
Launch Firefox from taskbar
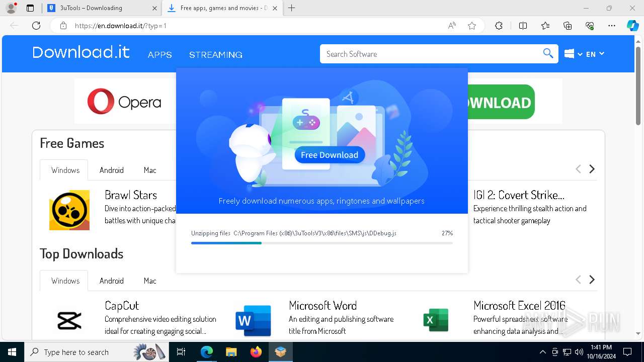[x=256, y=352]
